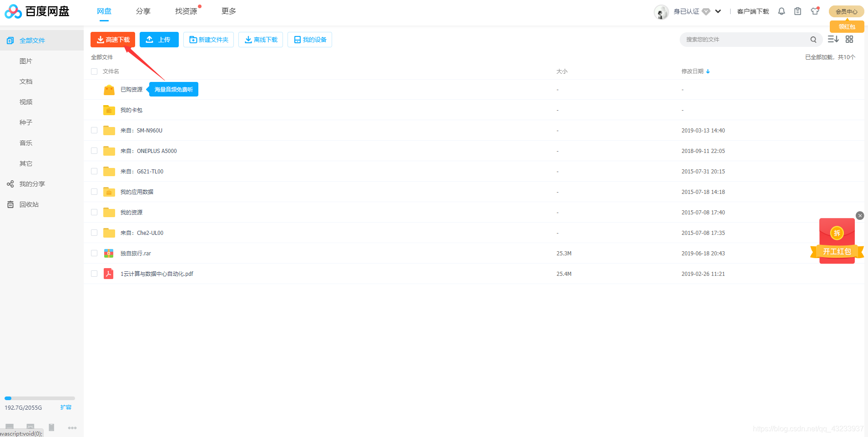This screenshot has width=868, height=437.
Task: Click folder icon of 我的资源
Action: pos(109,213)
